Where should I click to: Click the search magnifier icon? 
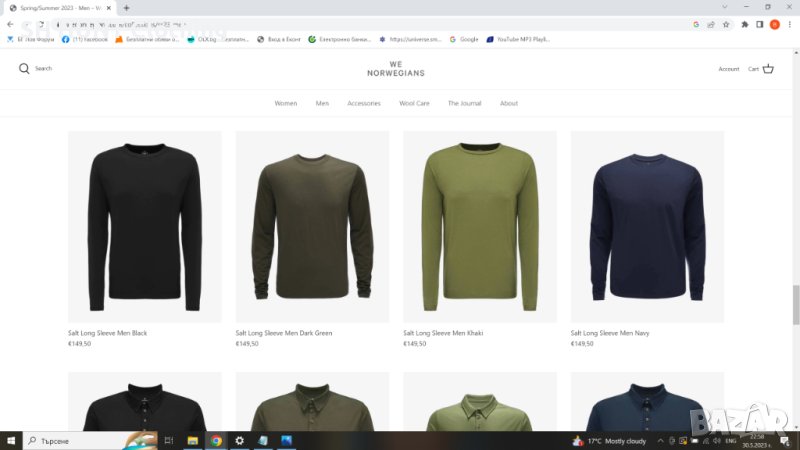coord(24,69)
